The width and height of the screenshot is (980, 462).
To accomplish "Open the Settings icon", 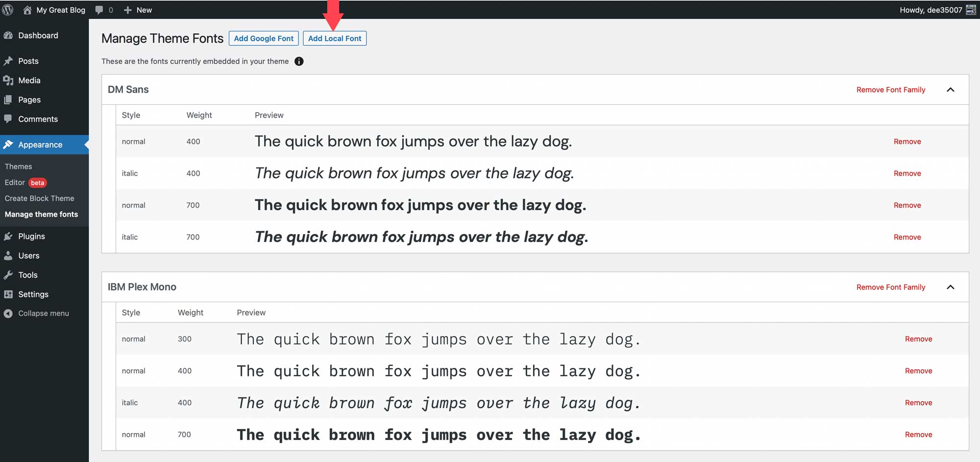I will pos(10,294).
